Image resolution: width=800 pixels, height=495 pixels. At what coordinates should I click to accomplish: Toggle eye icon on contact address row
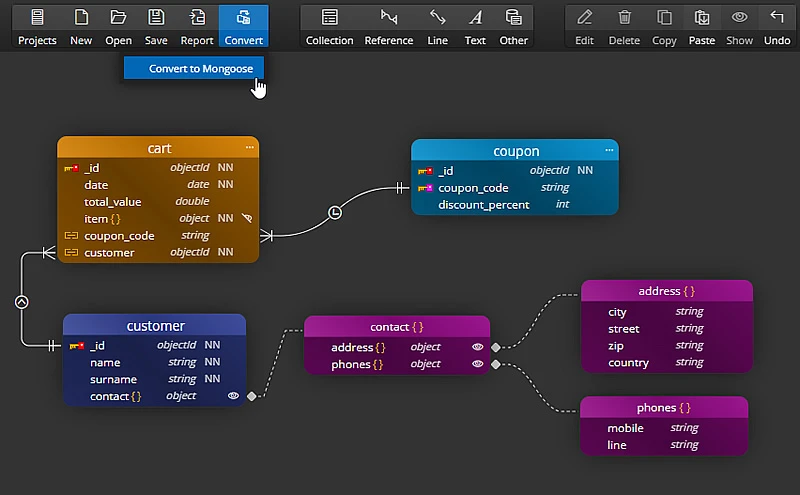(x=478, y=347)
